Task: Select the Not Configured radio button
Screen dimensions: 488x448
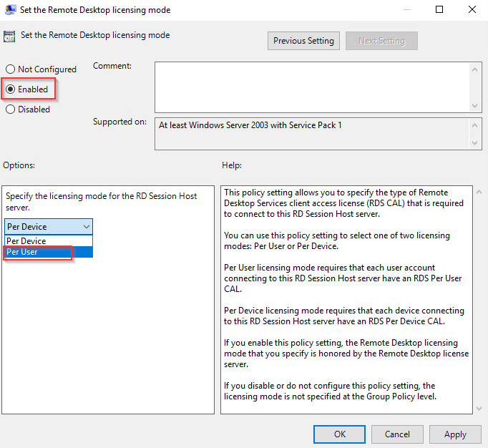Action: pyautogui.click(x=10, y=69)
